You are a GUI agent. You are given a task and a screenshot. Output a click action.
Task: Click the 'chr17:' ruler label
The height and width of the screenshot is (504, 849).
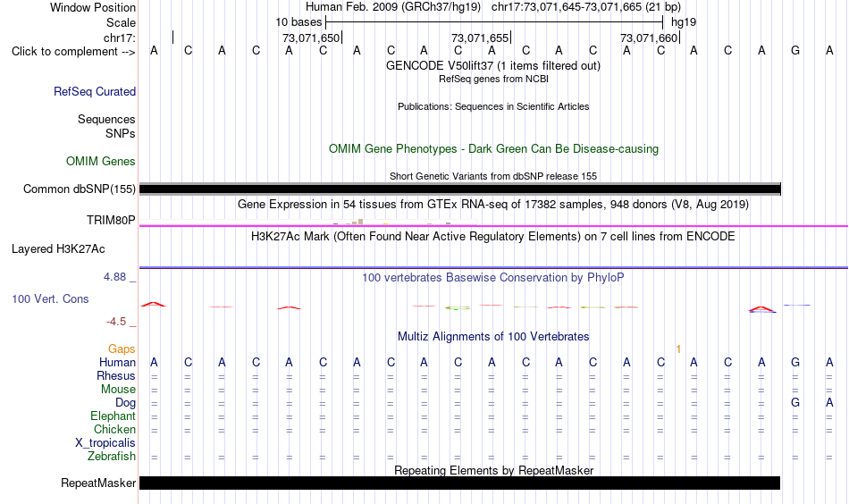pyautogui.click(x=120, y=38)
